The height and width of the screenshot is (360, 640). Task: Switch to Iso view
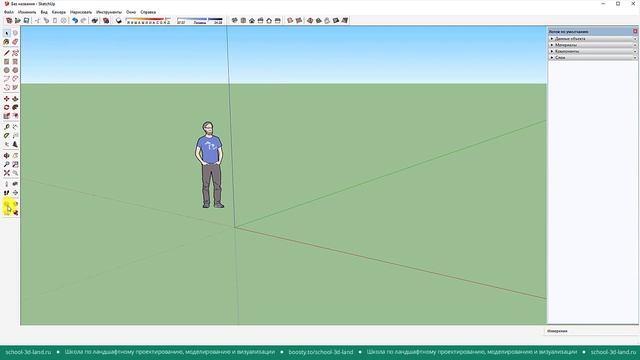[234, 20]
